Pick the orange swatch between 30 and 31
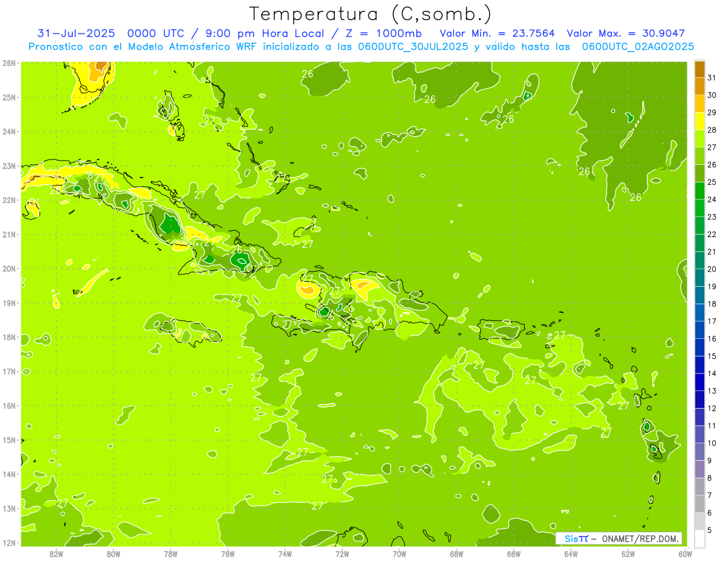Screen dimensions: 728x562 pos(699,86)
